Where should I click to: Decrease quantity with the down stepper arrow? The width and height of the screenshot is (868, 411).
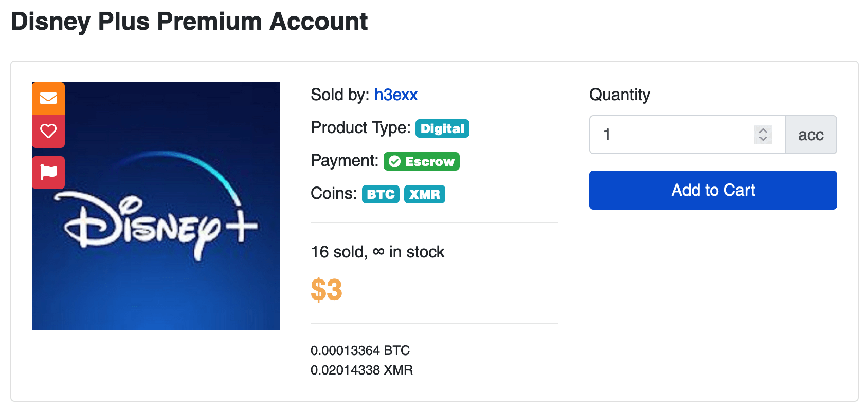(x=763, y=139)
